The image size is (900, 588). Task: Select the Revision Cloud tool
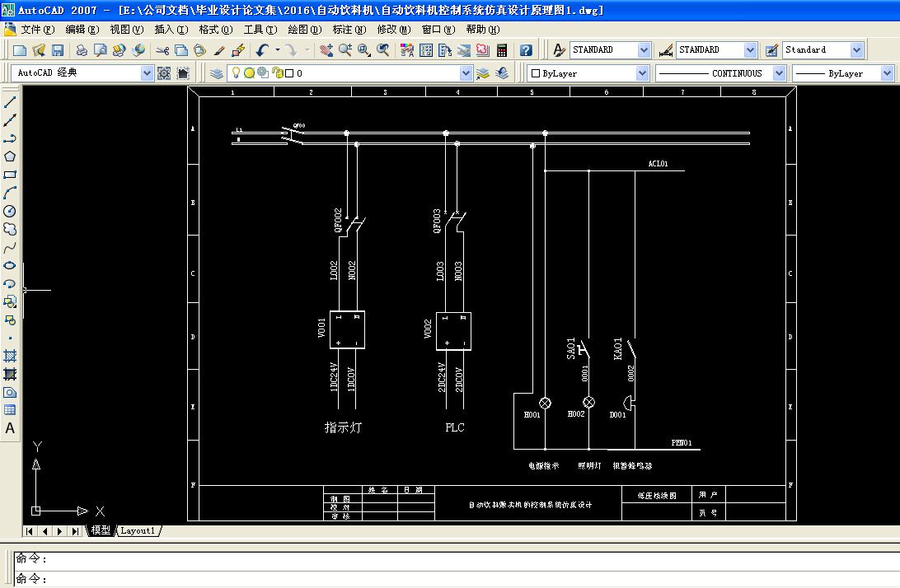click(x=10, y=230)
